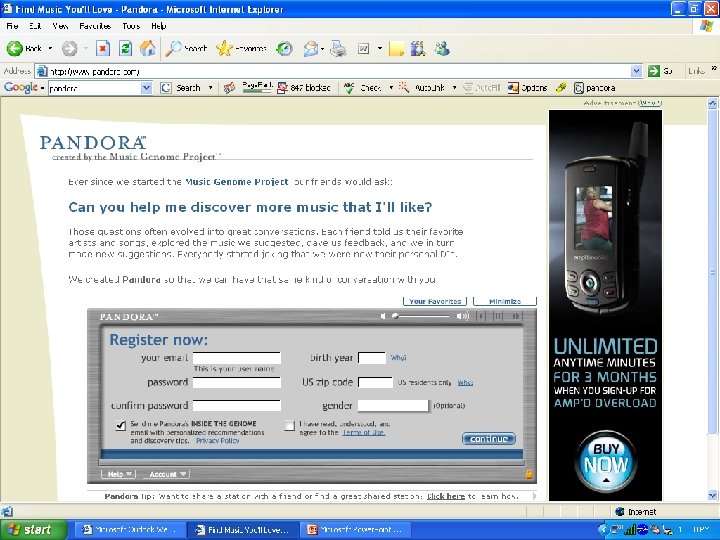Open the Edit menu
Screen dimensions: 720x540
[35, 26]
